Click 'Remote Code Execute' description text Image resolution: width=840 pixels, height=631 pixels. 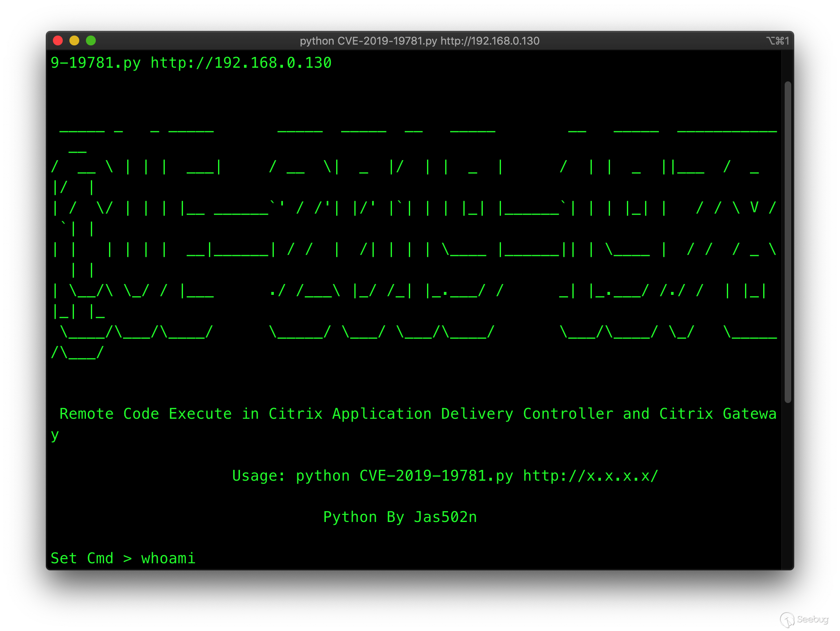145,413
